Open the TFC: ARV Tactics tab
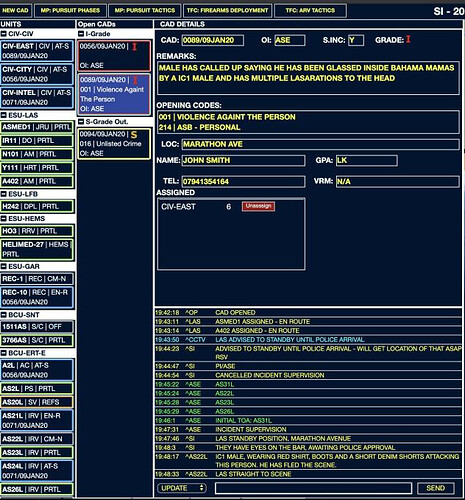This screenshot has width=465, height=500. pos(310,10)
